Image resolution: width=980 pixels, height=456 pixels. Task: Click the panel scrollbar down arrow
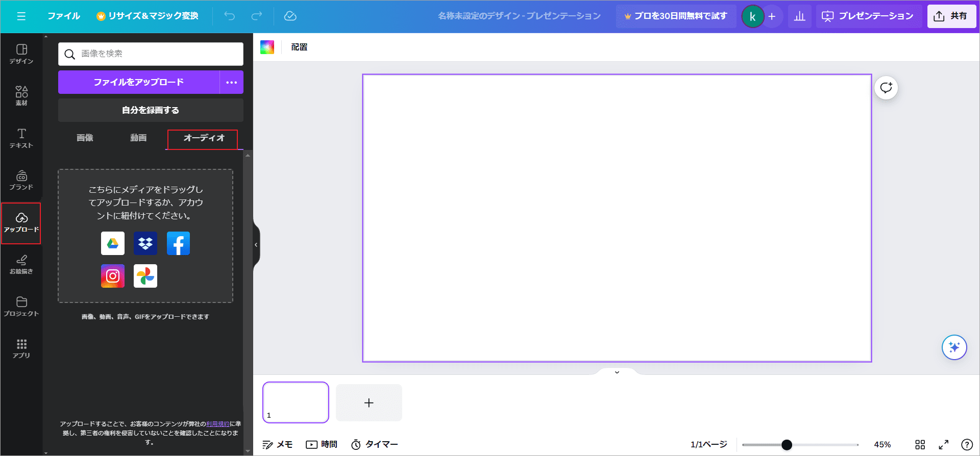tap(248, 451)
